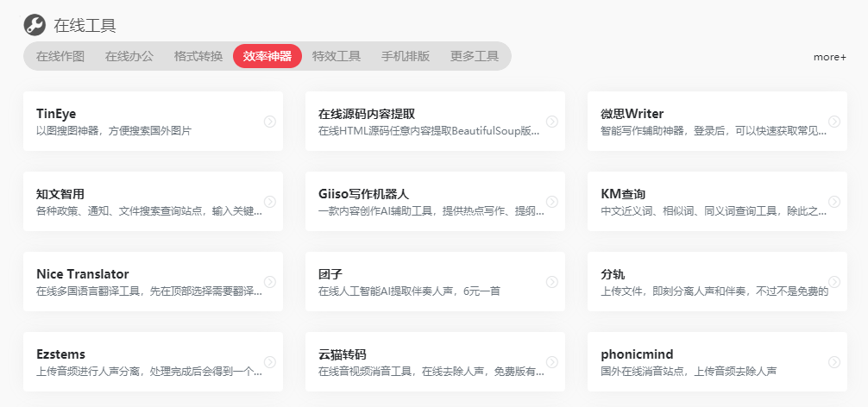Open the phonicmind title link
Viewport: 868px width, 407px height.
click(x=637, y=354)
